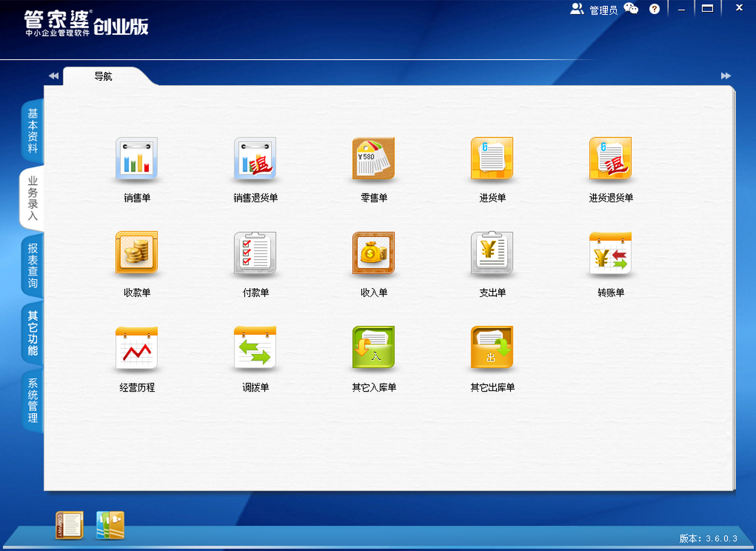Launch the 零售单 retail order icon
Screen dimensions: 756x551
(374, 159)
